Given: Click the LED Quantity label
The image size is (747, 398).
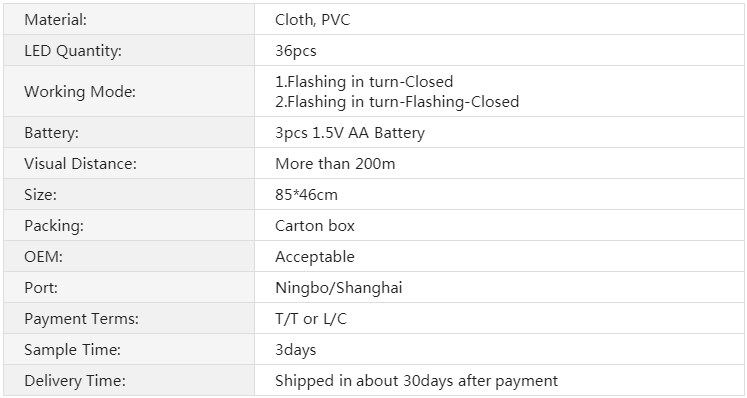Looking at the screenshot, I should (73, 51).
